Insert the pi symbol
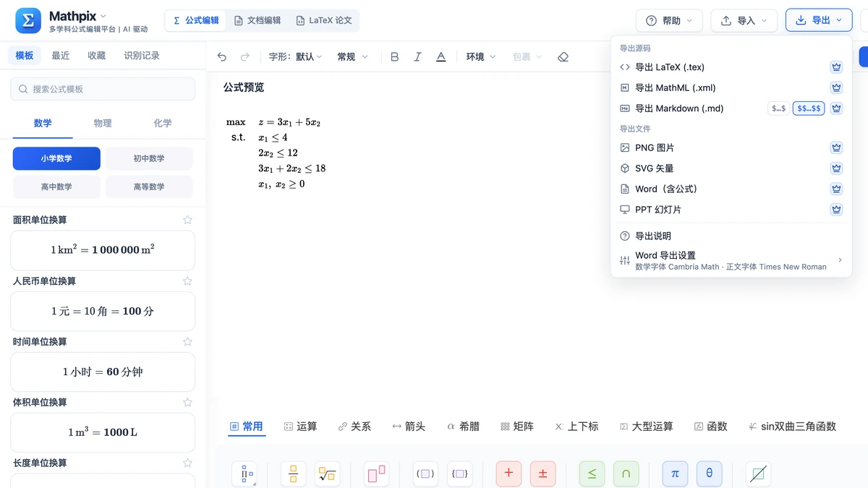The width and height of the screenshot is (868, 488). [x=675, y=474]
